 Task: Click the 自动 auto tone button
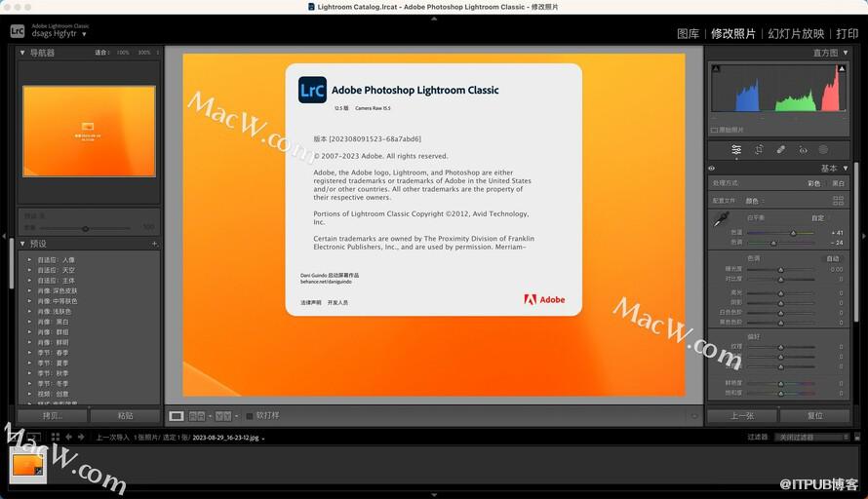point(833,258)
